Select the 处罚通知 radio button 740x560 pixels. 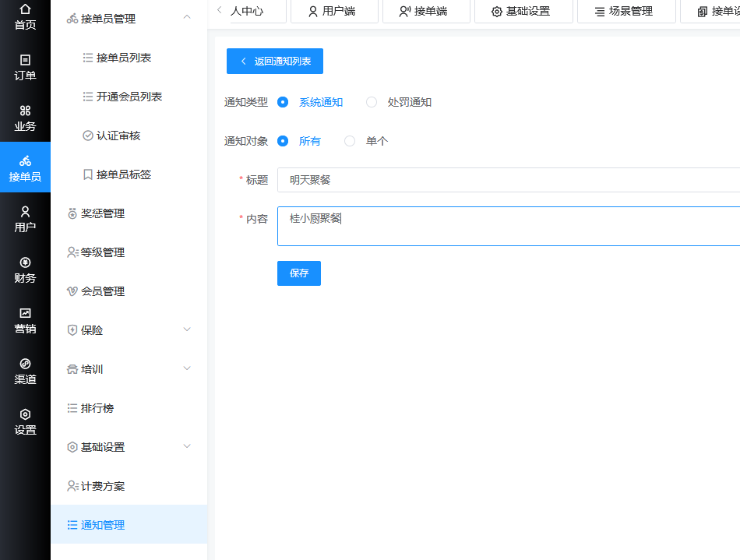point(372,102)
